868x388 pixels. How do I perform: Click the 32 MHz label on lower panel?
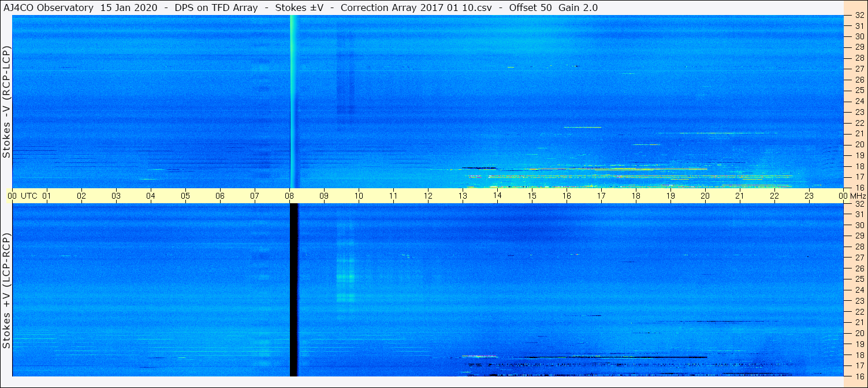pyautogui.click(x=859, y=204)
